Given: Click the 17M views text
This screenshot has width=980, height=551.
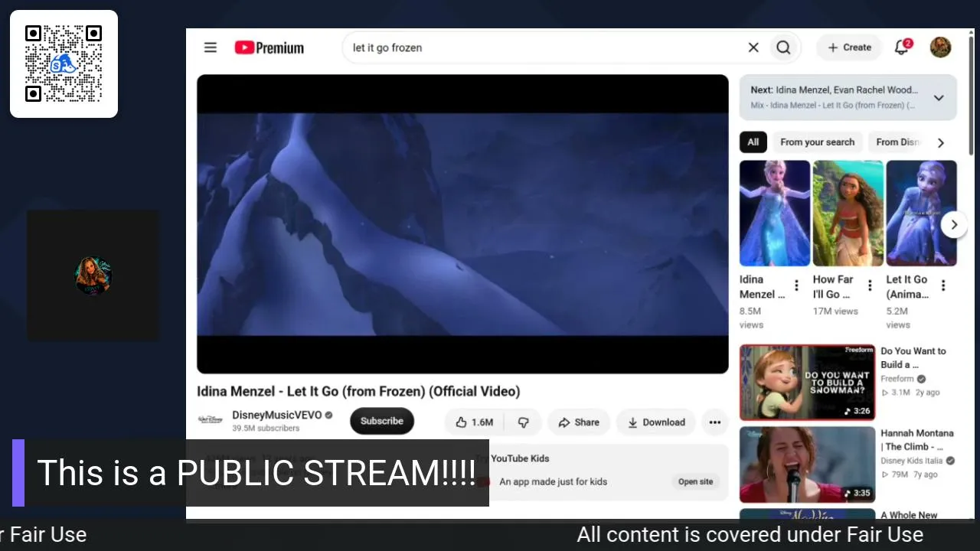Looking at the screenshot, I should (835, 311).
